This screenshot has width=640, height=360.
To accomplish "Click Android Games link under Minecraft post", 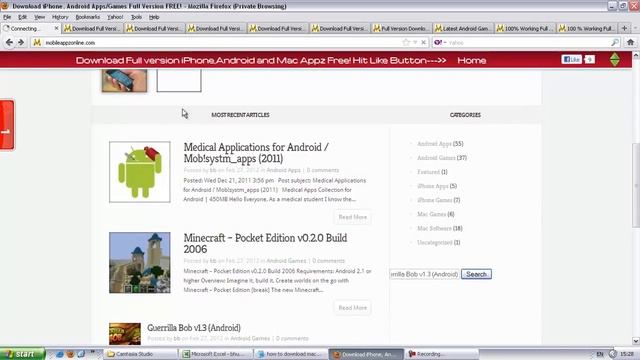I will coord(286,261).
